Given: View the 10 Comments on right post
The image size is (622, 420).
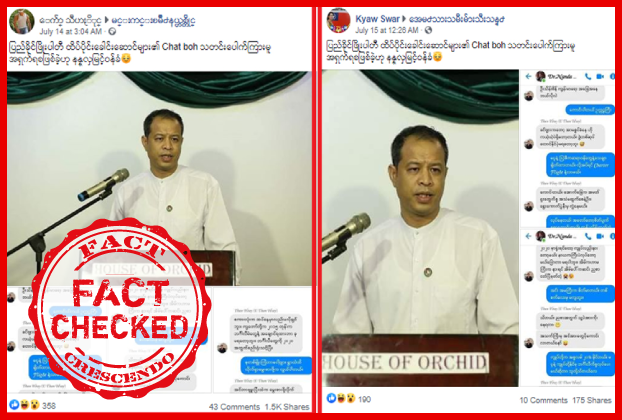Looking at the screenshot, I should click(543, 400).
